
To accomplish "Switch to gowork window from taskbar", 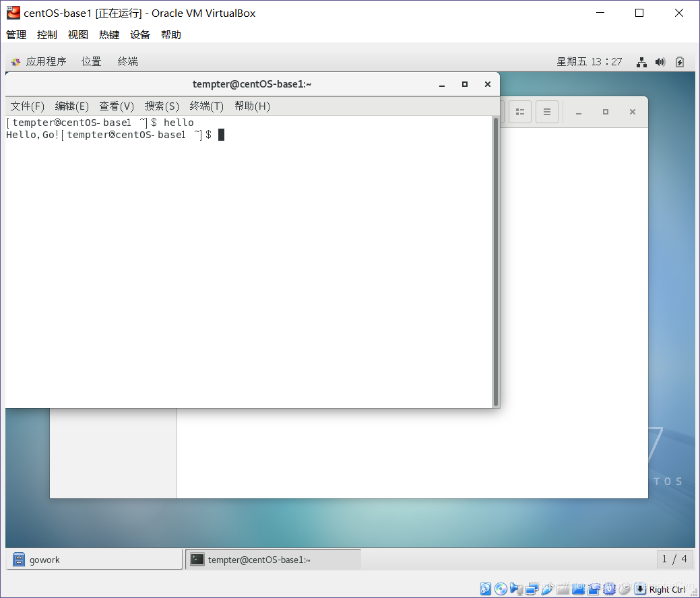I will click(94, 559).
